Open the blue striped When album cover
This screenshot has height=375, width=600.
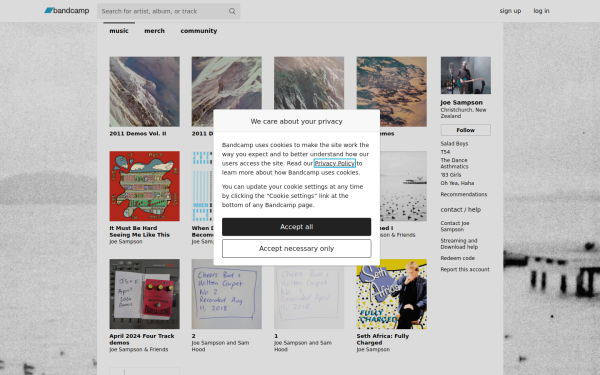click(x=202, y=186)
